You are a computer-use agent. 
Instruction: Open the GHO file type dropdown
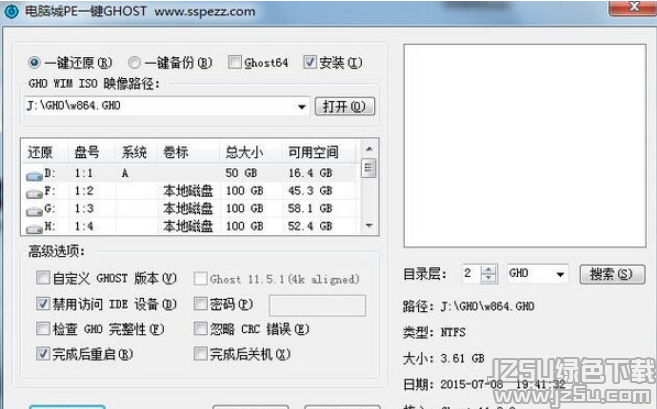click(560, 274)
